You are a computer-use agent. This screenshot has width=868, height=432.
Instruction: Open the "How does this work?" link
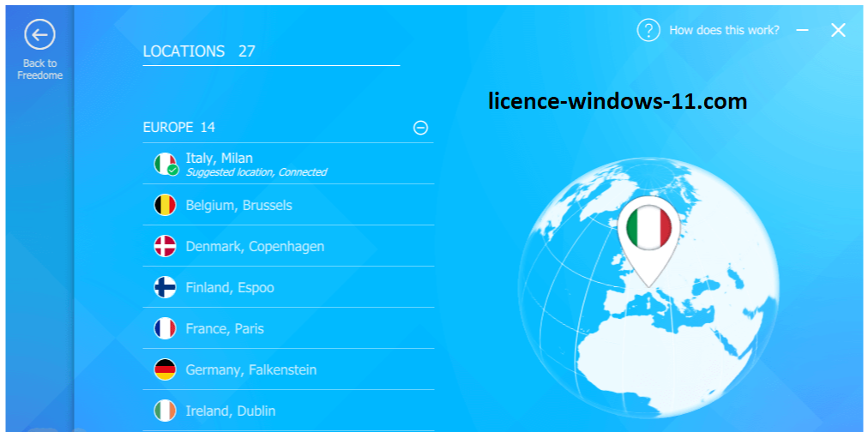(724, 30)
